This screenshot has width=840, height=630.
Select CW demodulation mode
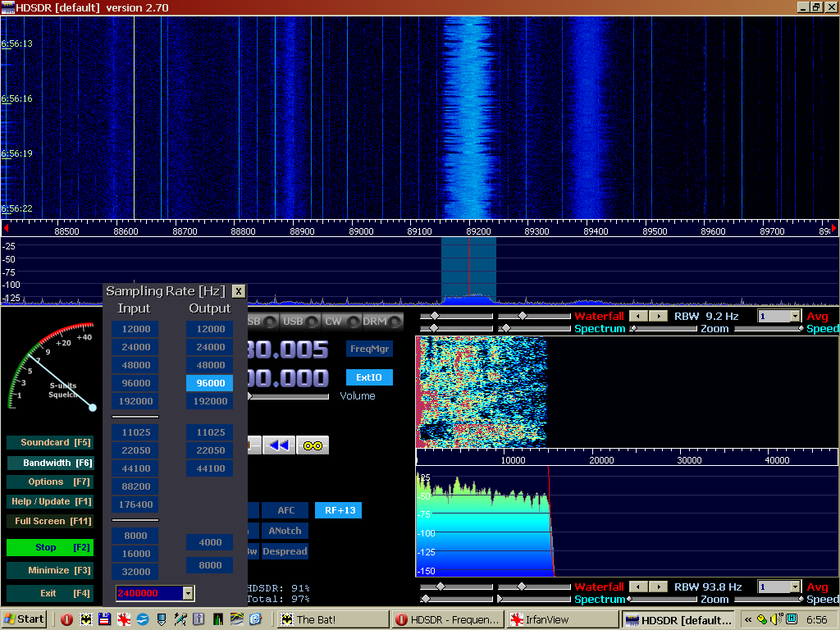tap(342, 322)
